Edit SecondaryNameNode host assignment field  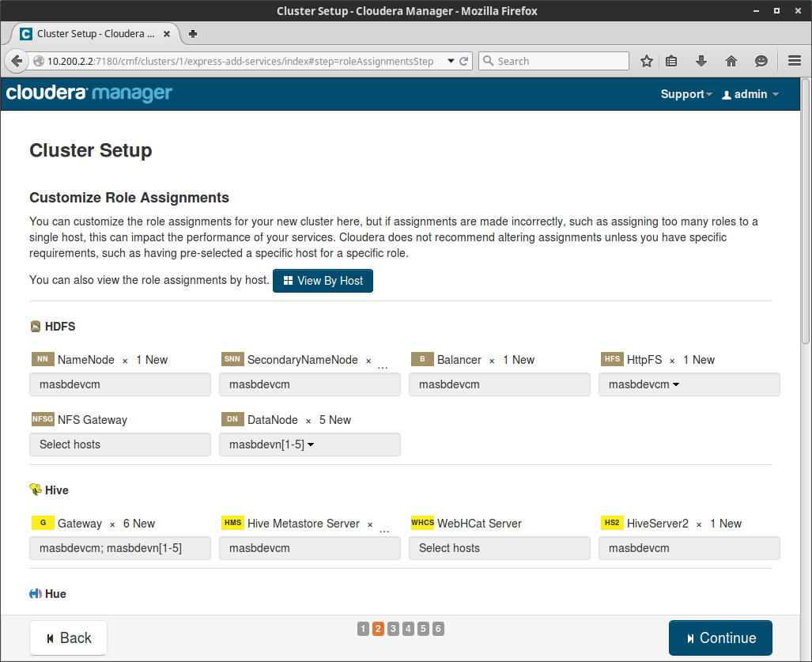click(x=310, y=384)
